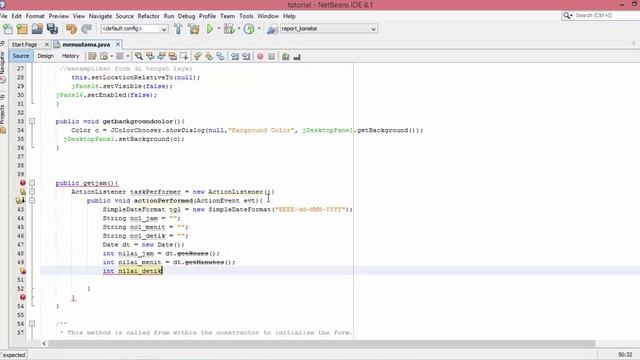Viewport: 640px width, 360px height.
Task: Close the Start Page tab
Action: (x=47, y=44)
